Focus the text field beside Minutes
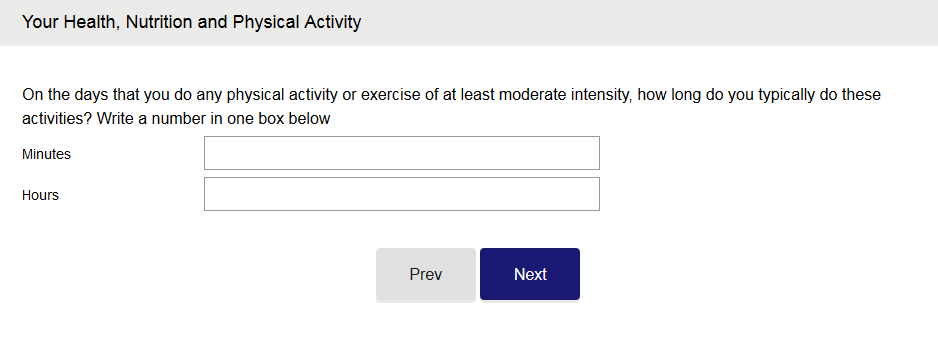 tap(401, 153)
